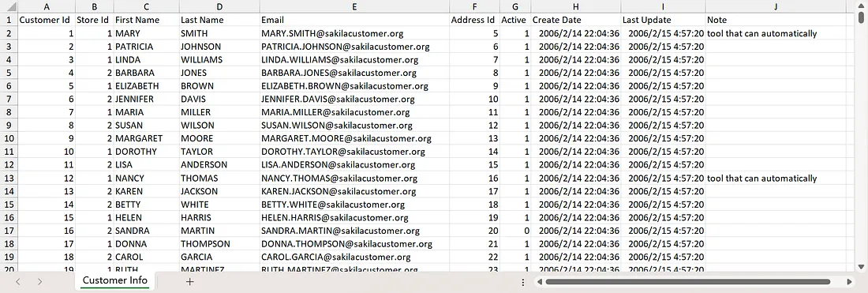Select CAROL.GARCIA@sakilacustomer.org email cell

pyautogui.click(x=354, y=257)
